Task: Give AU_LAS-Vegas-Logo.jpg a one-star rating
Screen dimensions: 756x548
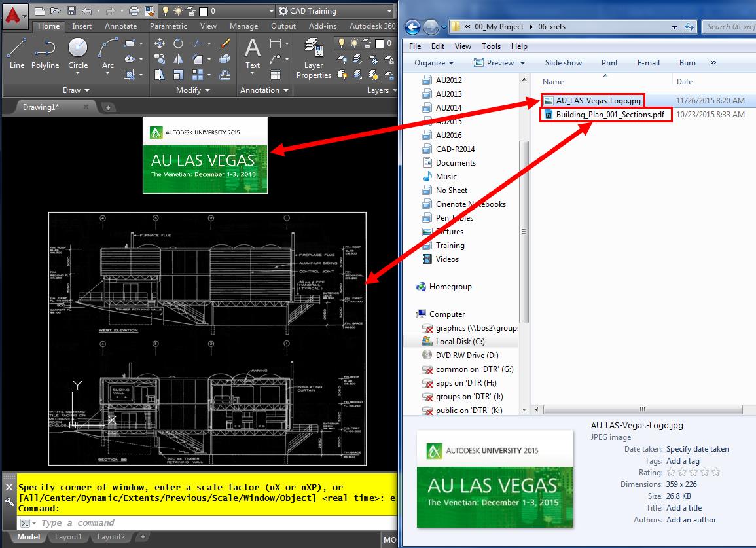Action: click(x=671, y=472)
